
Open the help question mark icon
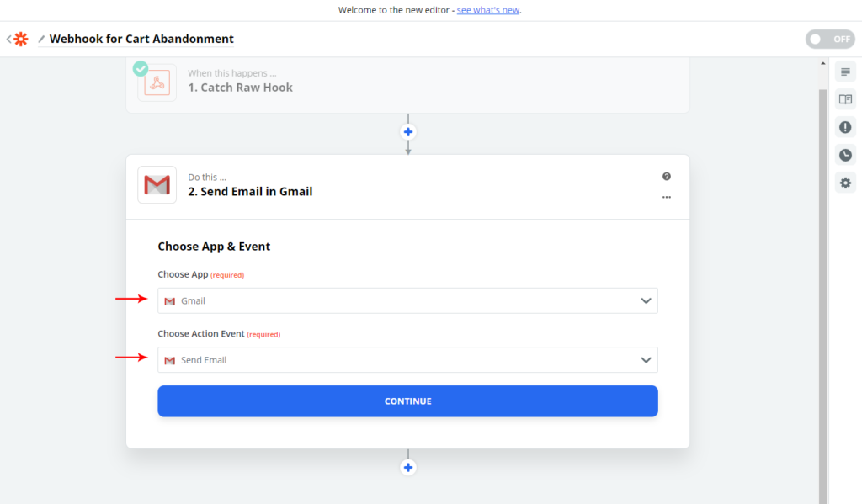coord(667,177)
